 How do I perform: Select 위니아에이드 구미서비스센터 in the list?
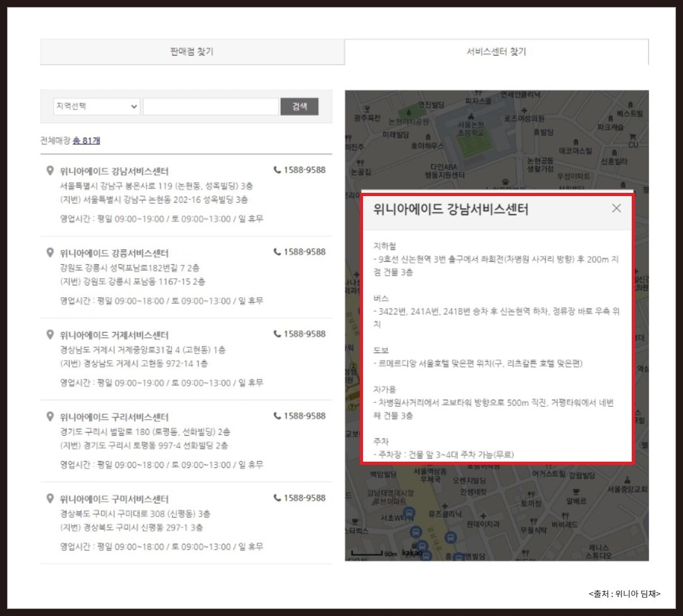114,499
